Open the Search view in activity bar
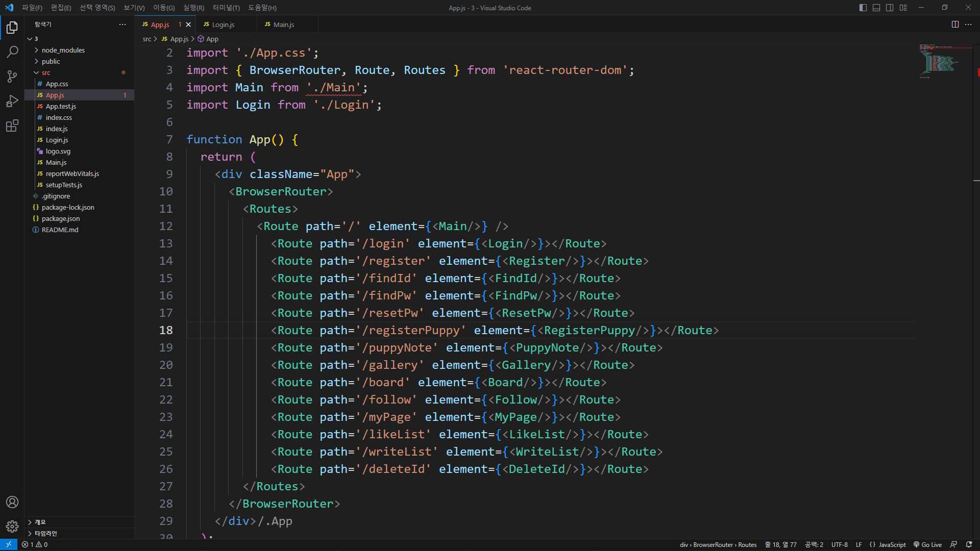Image resolution: width=980 pixels, height=551 pixels. coord(12,52)
